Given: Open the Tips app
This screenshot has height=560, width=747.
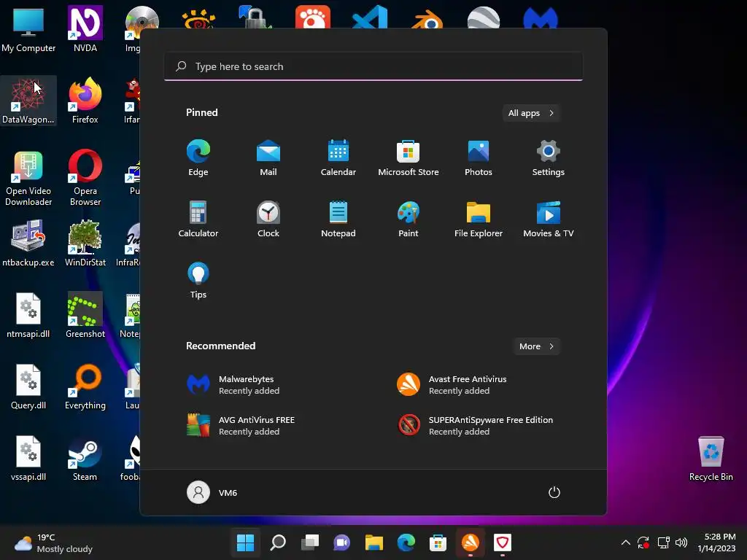Looking at the screenshot, I should tap(198, 281).
